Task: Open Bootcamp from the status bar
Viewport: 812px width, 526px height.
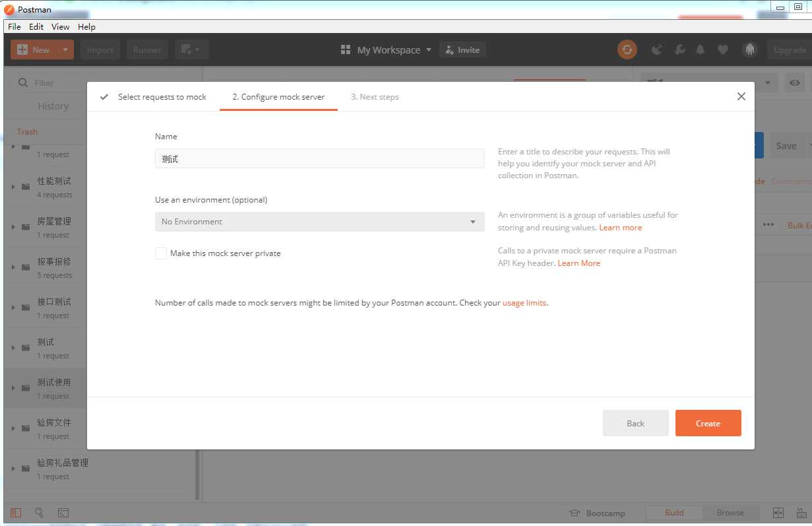Action: point(598,513)
